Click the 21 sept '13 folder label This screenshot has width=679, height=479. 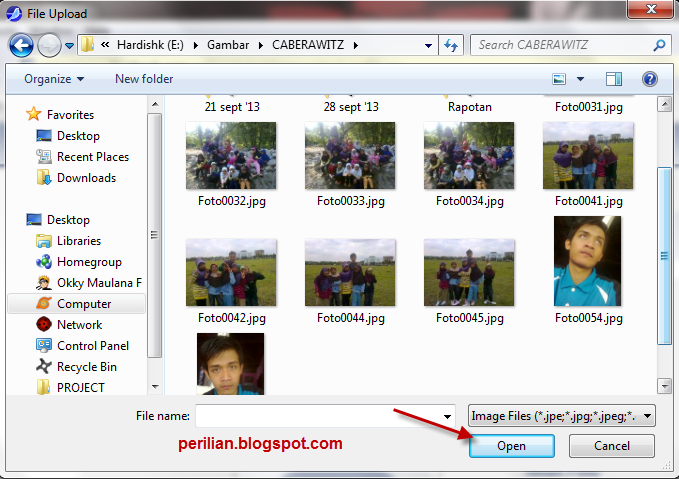click(x=232, y=107)
